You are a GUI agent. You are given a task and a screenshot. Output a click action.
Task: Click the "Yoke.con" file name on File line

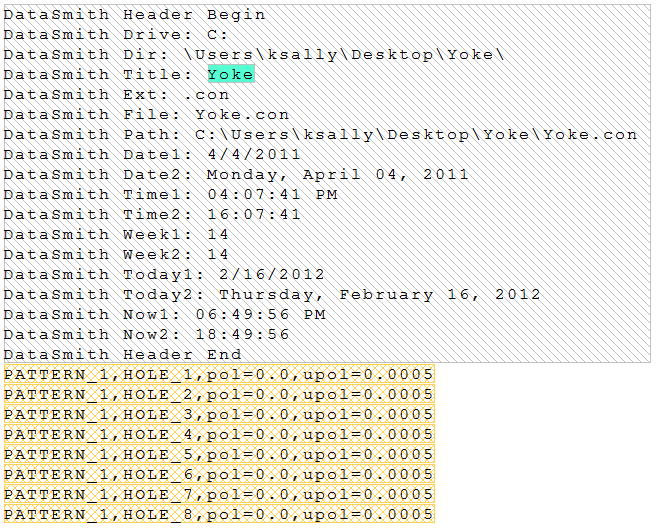pyautogui.click(x=242, y=114)
